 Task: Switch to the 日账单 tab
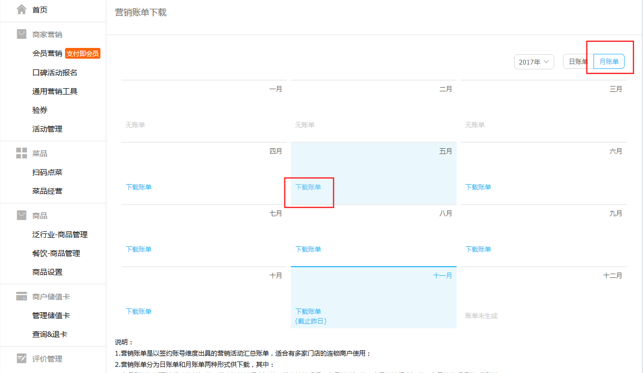pos(578,61)
